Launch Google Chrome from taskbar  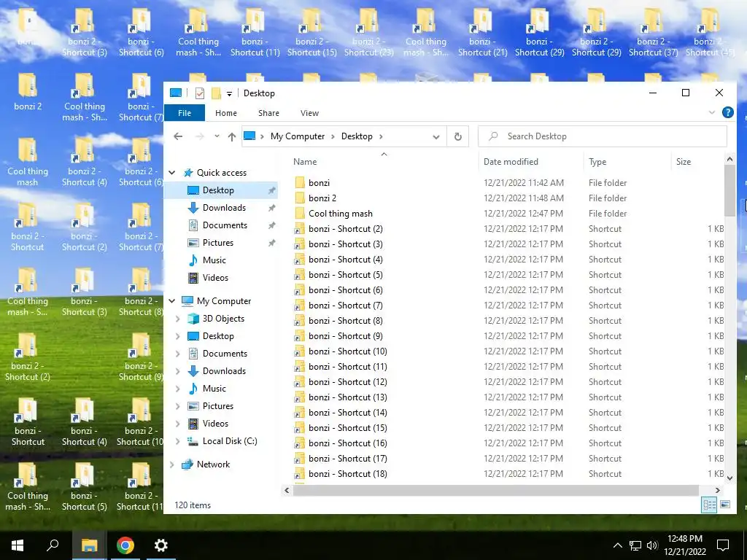[x=125, y=545]
